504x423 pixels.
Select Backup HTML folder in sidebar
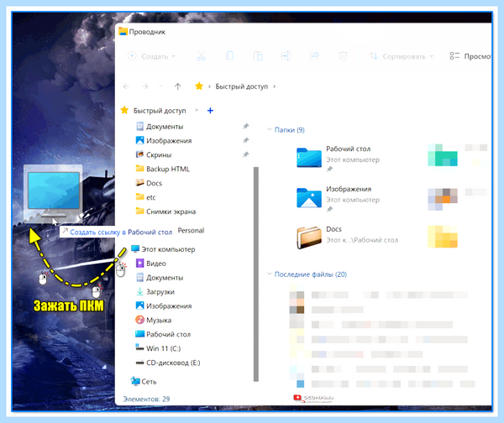point(167,169)
